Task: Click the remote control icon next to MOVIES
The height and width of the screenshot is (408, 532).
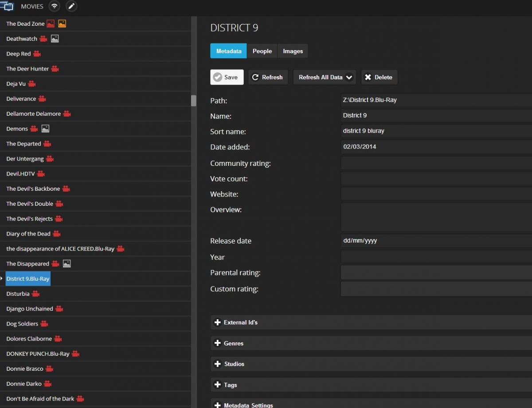Action: 54,6
